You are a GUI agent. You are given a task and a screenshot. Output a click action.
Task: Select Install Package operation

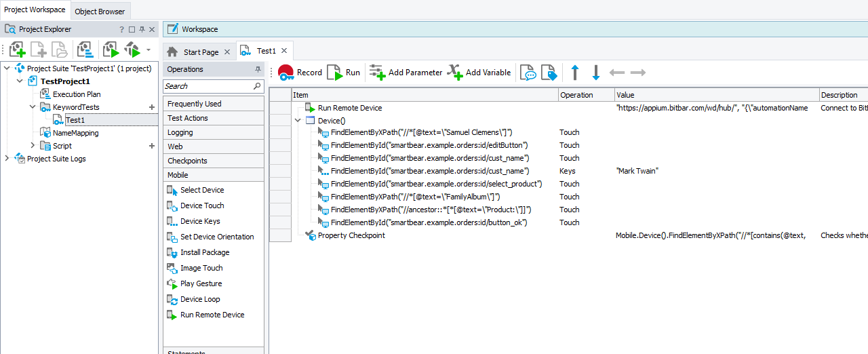[x=205, y=252]
